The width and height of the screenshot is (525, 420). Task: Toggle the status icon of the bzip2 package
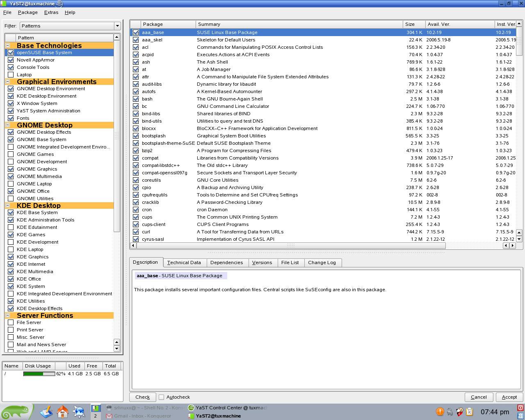(x=136, y=151)
